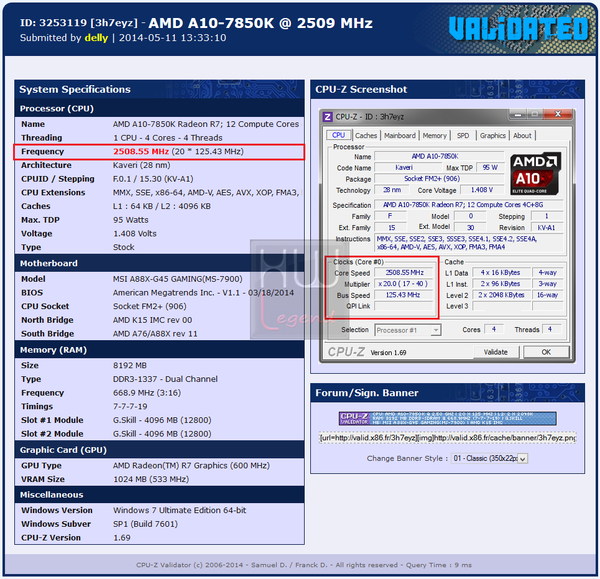Viewport: 600px width, 579px height.
Task: Switch to the CPU tab
Action: 338,135
